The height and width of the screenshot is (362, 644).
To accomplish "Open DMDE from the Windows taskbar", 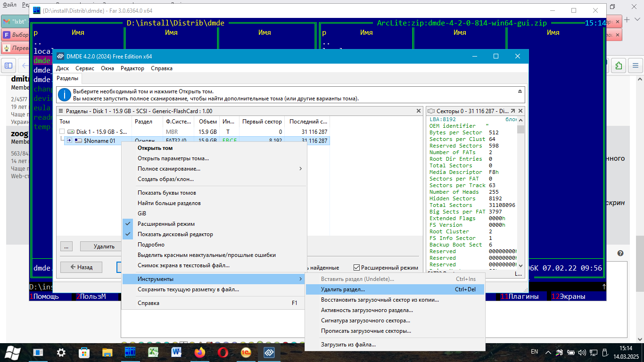I will pos(269,352).
